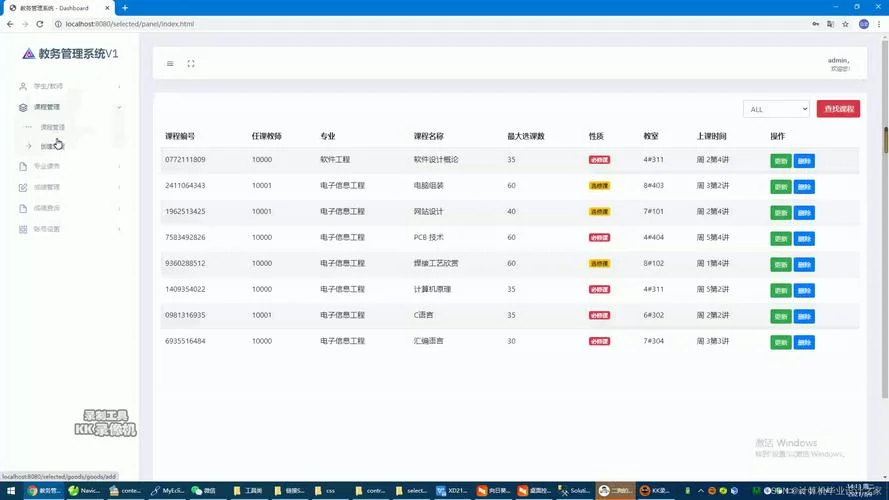Collapse the 课程管理 sidebar menu chevron
The height and width of the screenshot is (500, 889).
[x=119, y=107]
